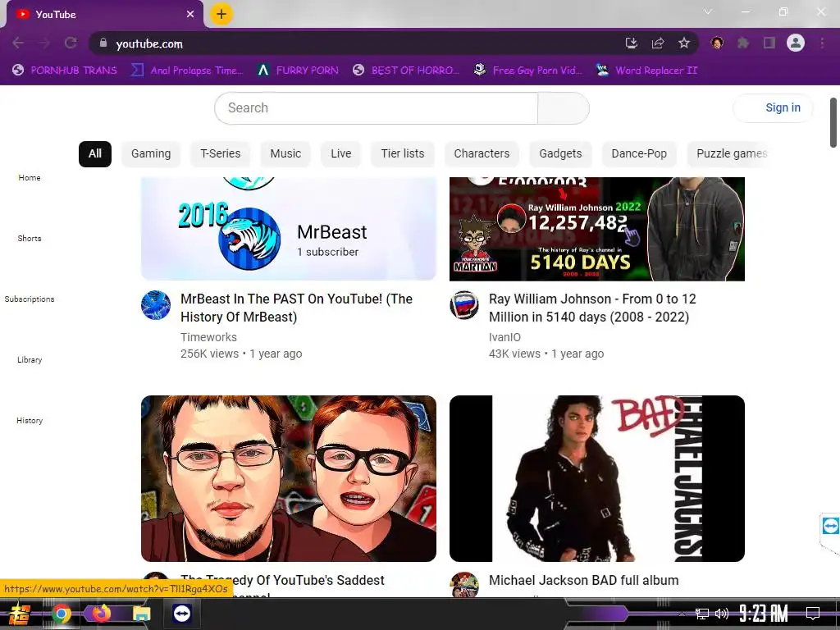Click the browser forward arrow
Screen dimensions: 840x630
[44, 43]
